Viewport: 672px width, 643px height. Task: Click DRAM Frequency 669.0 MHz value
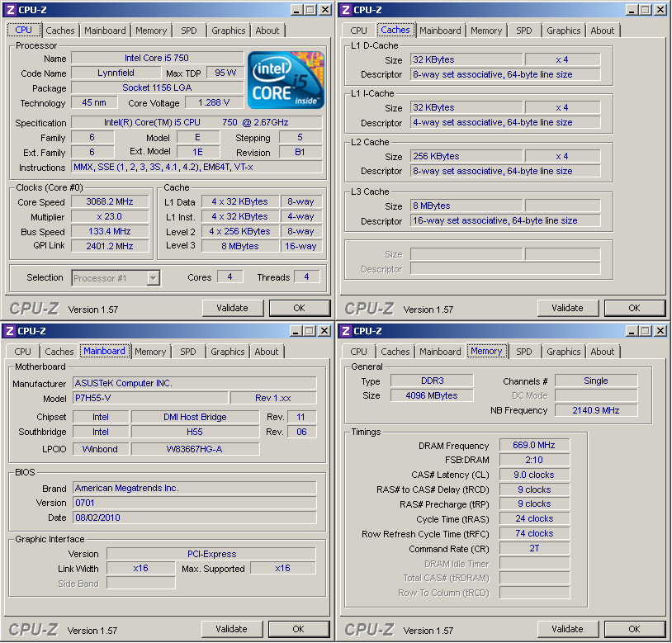[x=534, y=445]
